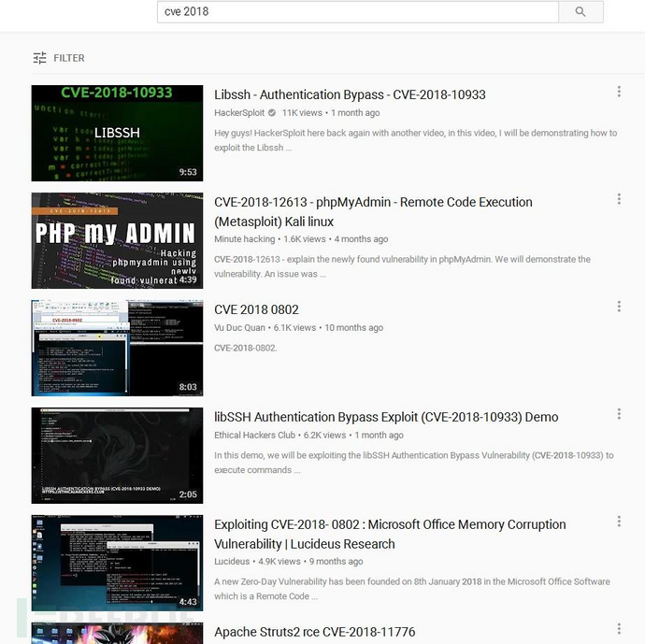This screenshot has height=644, width=645.
Task: Open the libSSH demo 2:05 thumbnail
Action: [117, 455]
